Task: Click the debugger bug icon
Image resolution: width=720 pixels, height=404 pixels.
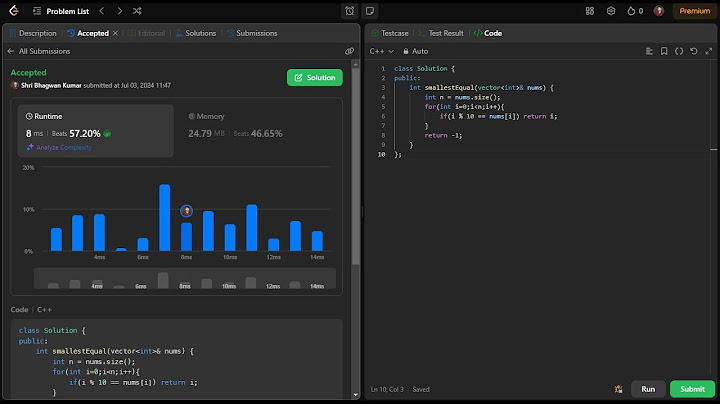Action: pos(619,389)
